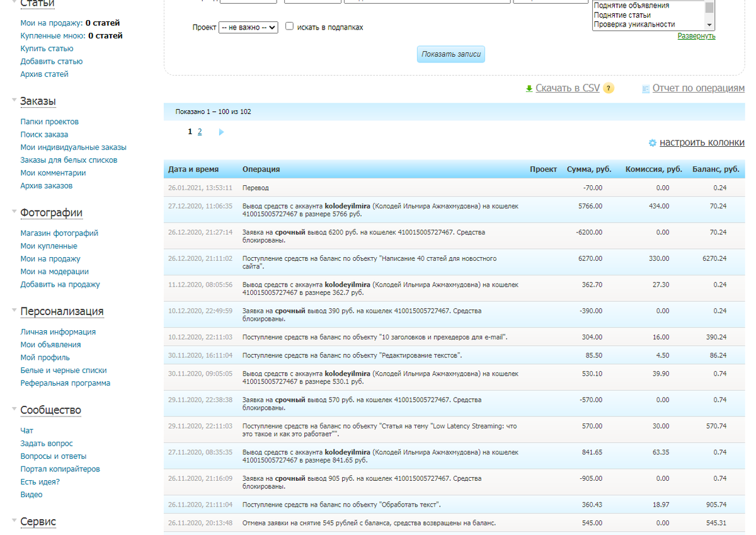Go to page 2 of records
The height and width of the screenshot is (535, 756).
[x=200, y=132]
